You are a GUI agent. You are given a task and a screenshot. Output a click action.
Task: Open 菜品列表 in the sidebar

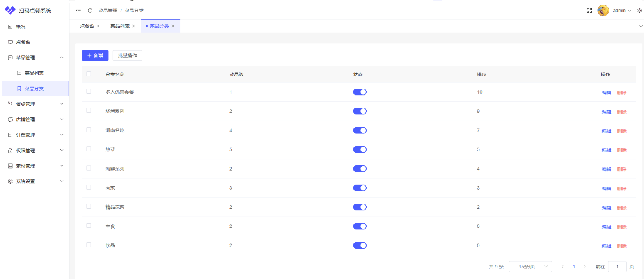point(34,73)
